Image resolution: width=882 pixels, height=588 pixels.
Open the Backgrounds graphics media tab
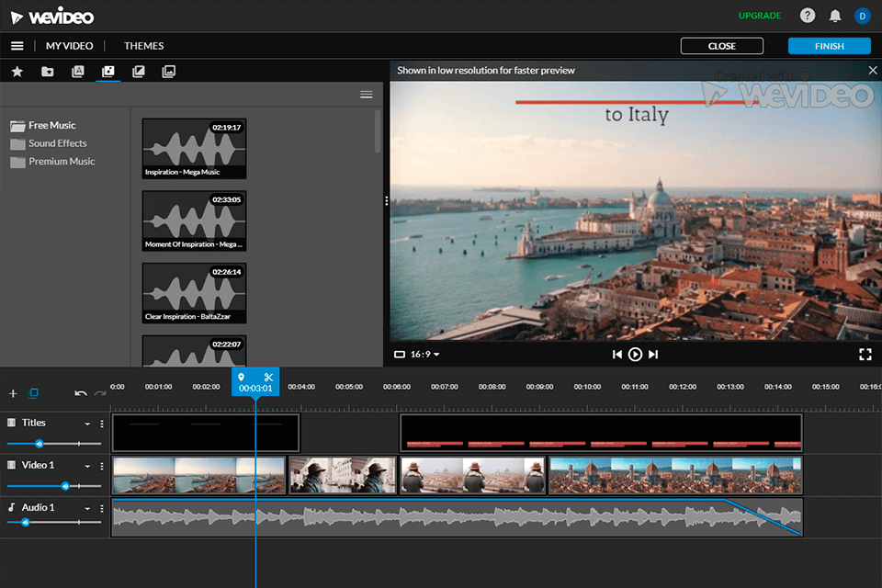169,72
